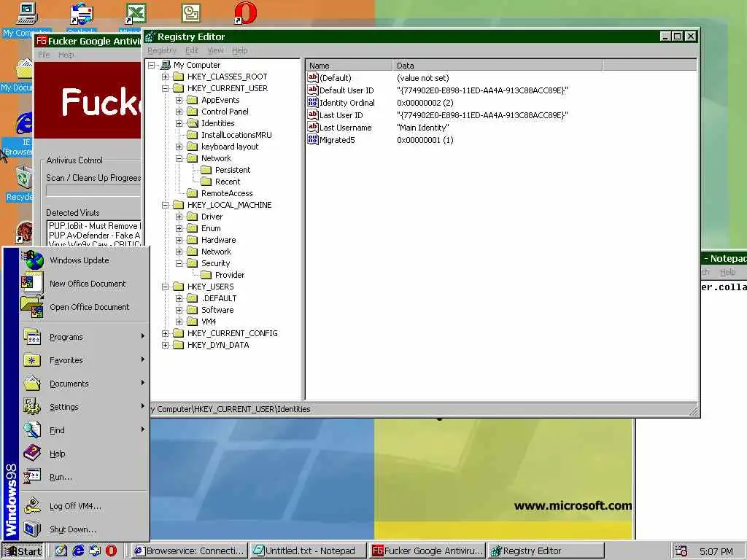Expand HKEY_CURRENT_CONFIG node
Image resolution: width=747 pixels, height=560 pixels.
(x=166, y=333)
